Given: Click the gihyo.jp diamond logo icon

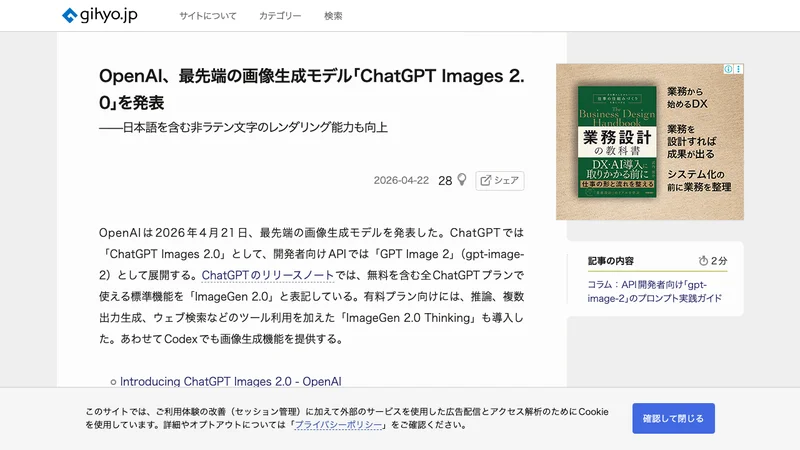Looking at the screenshot, I should (69, 15).
